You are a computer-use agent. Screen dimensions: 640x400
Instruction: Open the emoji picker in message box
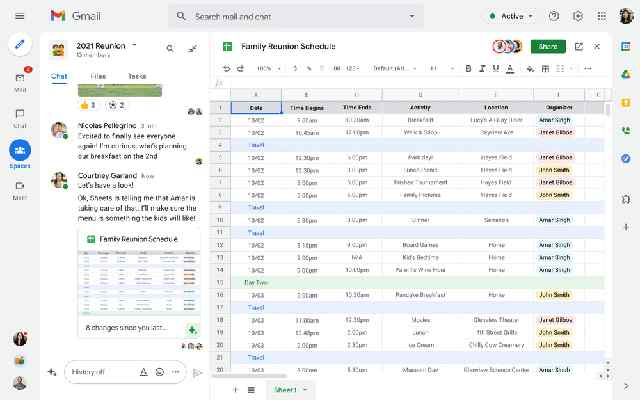point(160,372)
